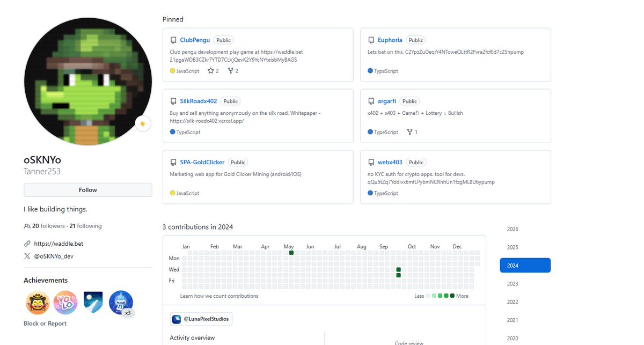The image size is (644, 345).
Task: Click the repository icon beside ClubPengu
Action: [173, 40]
